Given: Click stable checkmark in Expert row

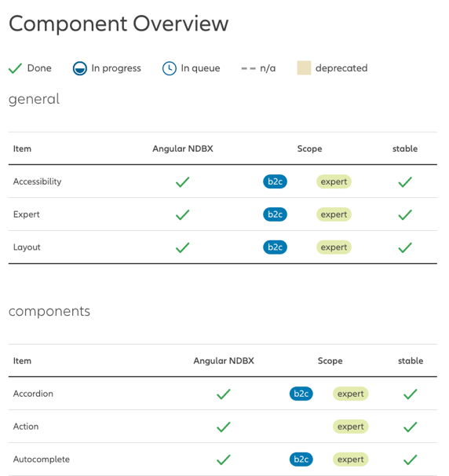Looking at the screenshot, I should click(x=405, y=214).
